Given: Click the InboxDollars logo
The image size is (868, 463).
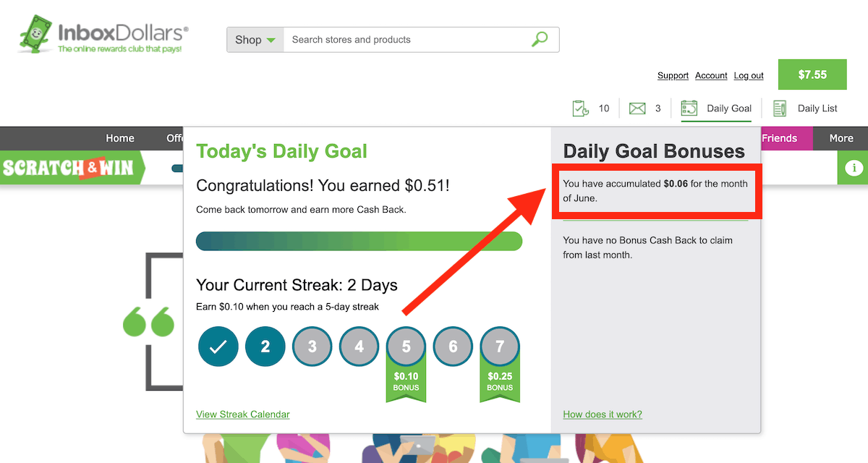Looking at the screenshot, I should tap(101, 33).
